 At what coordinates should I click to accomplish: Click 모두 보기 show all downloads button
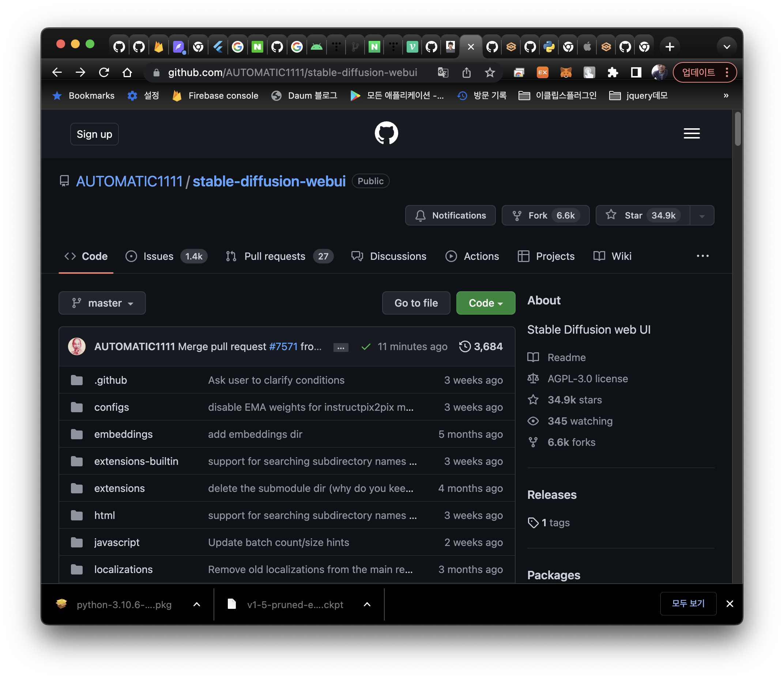688,604
